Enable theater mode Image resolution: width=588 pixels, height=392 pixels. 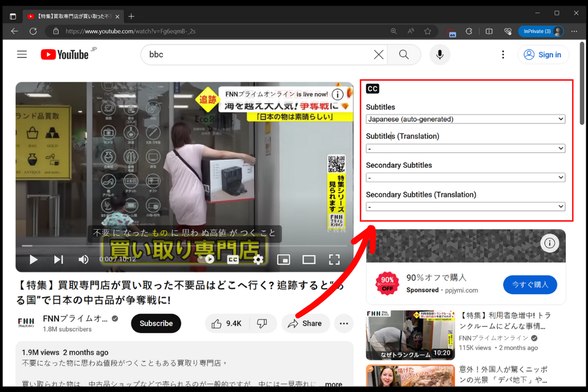(309, 259)
